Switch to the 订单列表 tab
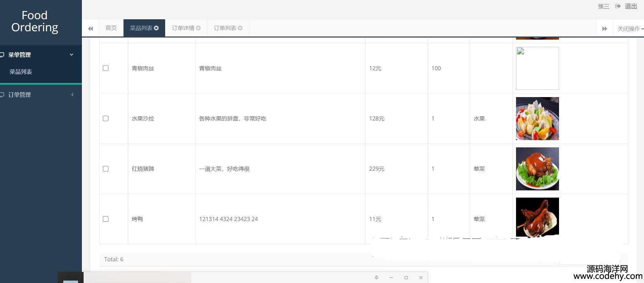 [x=225, y=28]
